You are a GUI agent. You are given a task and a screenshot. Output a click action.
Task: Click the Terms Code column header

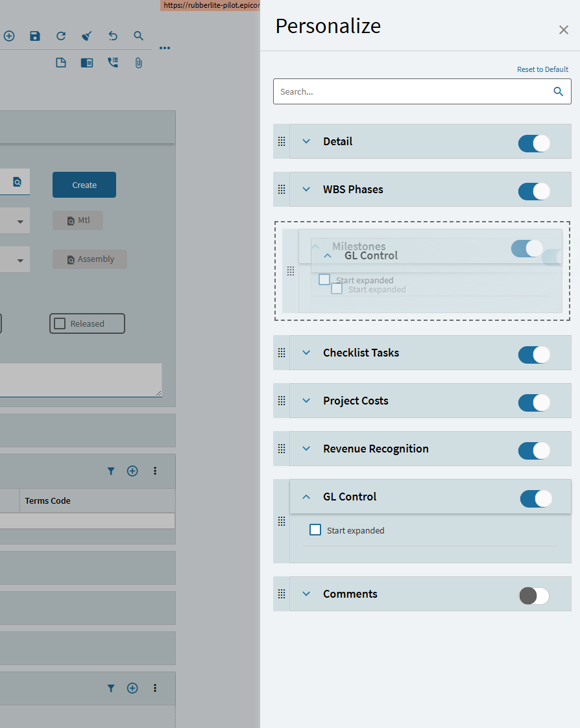pyautogui.click(x=97, y=500)
